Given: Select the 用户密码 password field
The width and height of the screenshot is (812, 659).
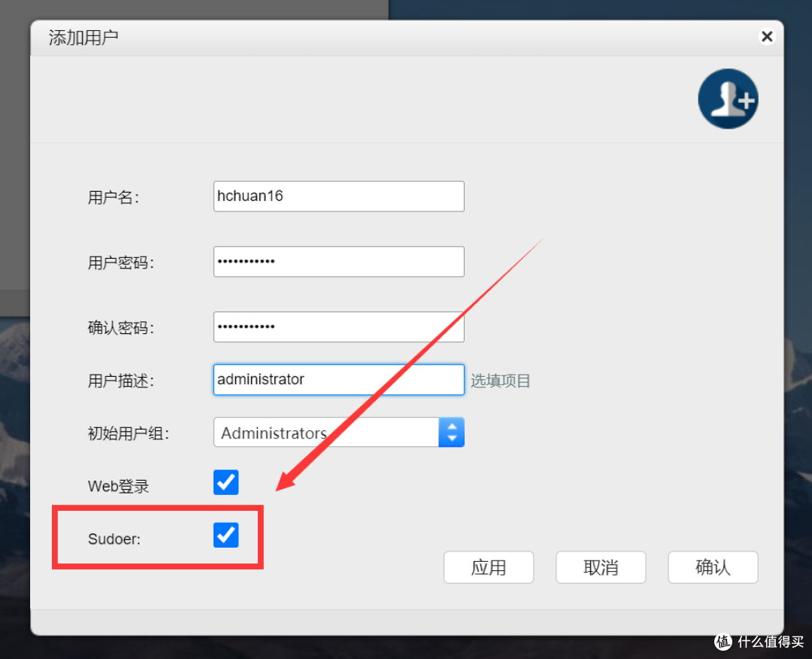Looking at the screenshot, I should [338, 261].
